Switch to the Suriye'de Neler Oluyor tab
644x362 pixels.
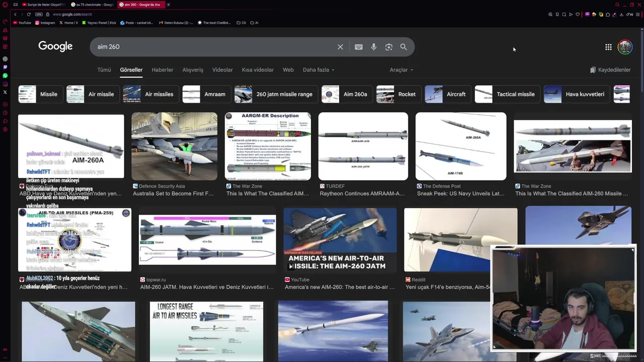(44, 5)
